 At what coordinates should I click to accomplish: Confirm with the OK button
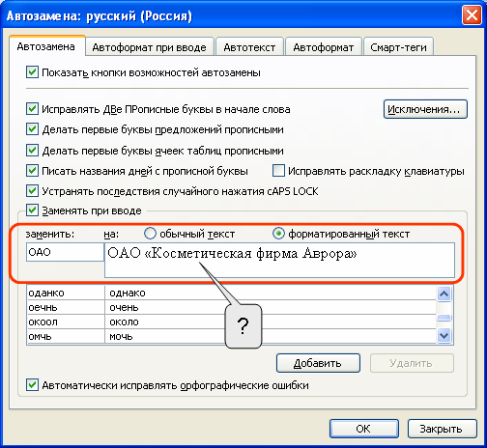click(364, 429)
